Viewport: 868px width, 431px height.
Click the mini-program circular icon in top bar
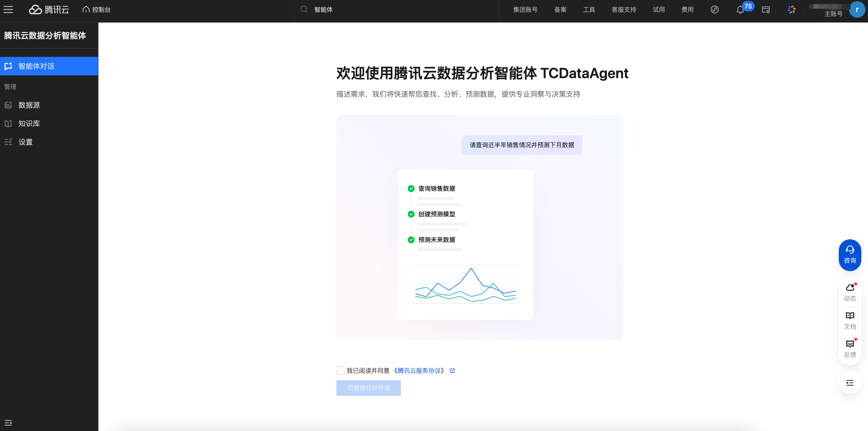coord(715,9)
